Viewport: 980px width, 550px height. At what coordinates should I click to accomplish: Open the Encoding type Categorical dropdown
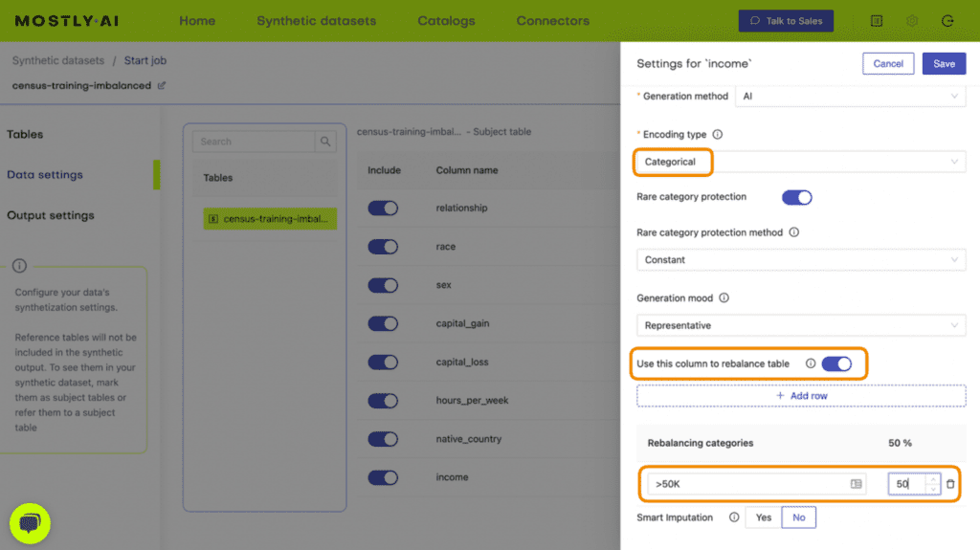800,163
